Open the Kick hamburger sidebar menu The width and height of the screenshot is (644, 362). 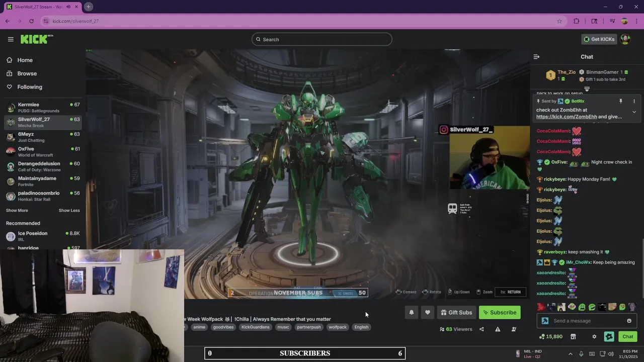click(11, 39)
